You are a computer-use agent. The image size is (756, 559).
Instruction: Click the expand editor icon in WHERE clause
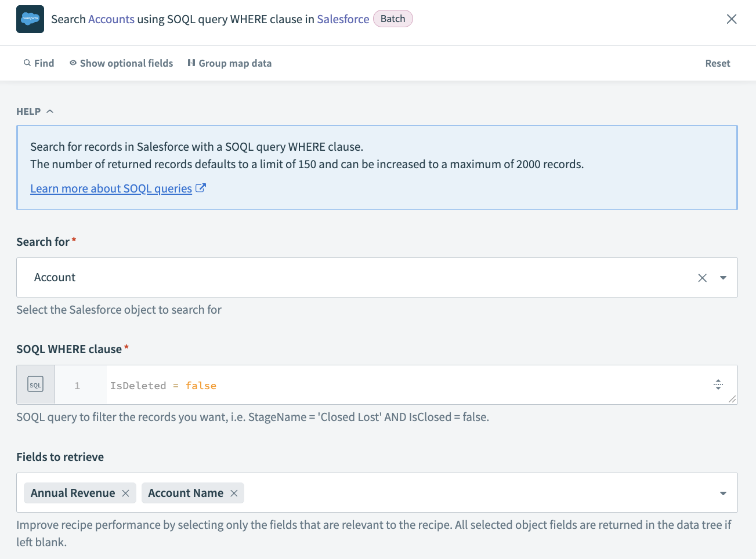click(718, 384)
